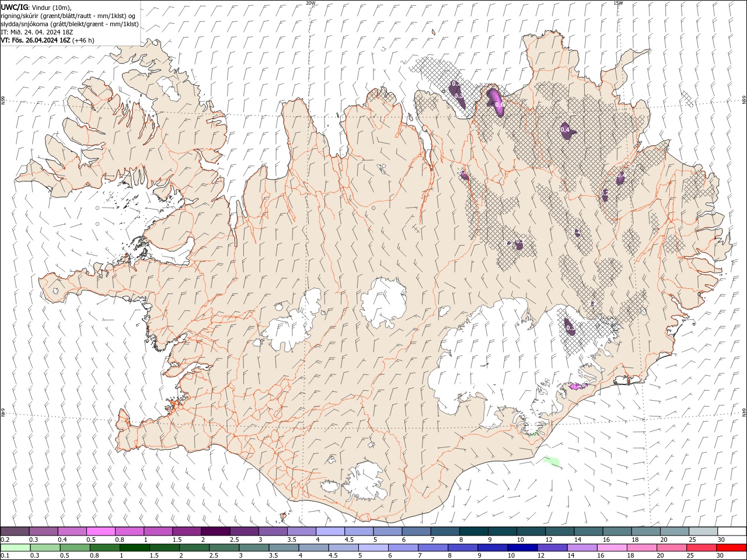
Task: Click lower legend red swatch starting at 25
Action: point(701,548)
